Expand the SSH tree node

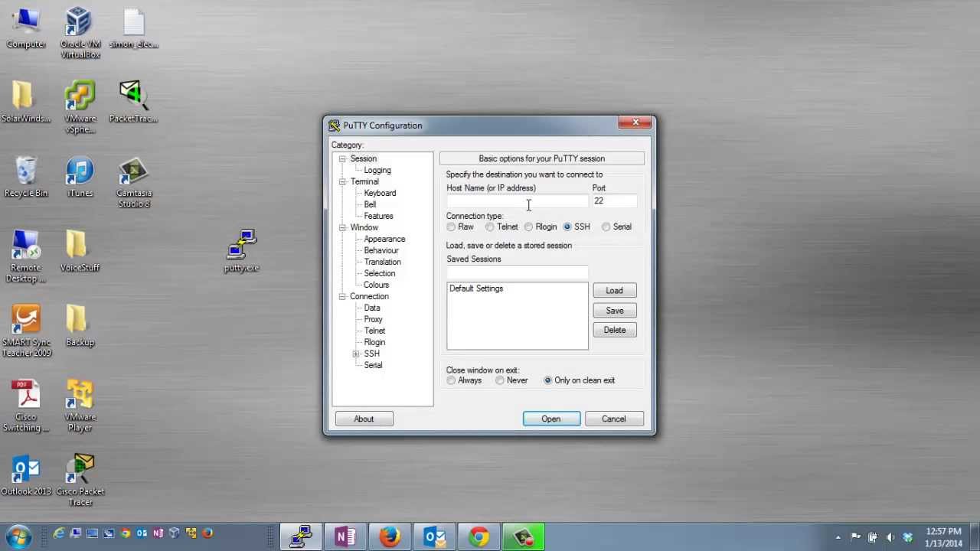[x=356, y=354]
